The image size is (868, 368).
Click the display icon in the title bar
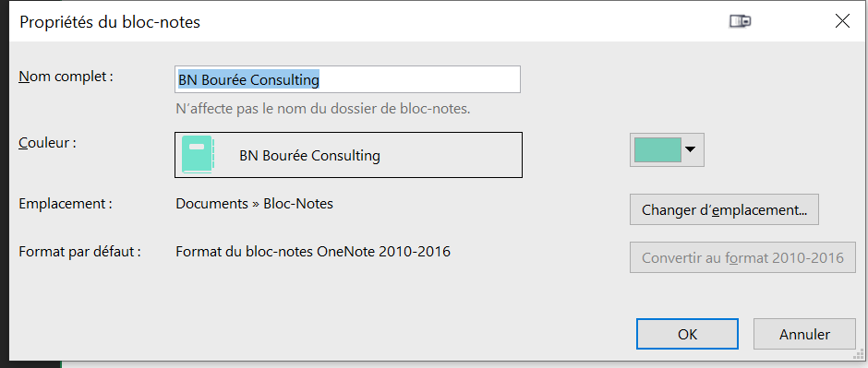click(x=740, y=21)
